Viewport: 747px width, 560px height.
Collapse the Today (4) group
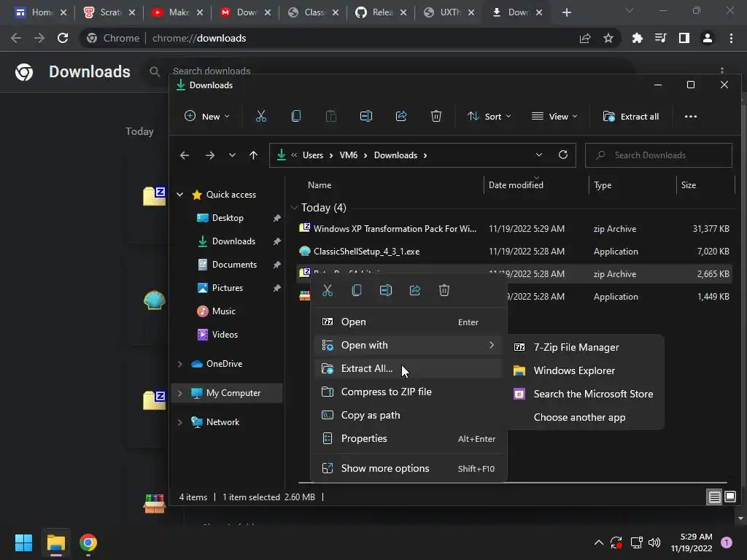pos(294,208)
